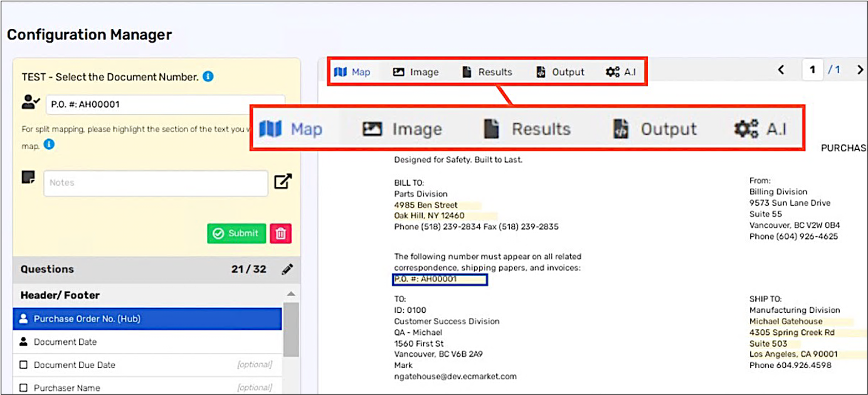This screenshot has width=868, height=395.
Task: Click the user-check icon beside P.O. field
Action: point(31,103)
